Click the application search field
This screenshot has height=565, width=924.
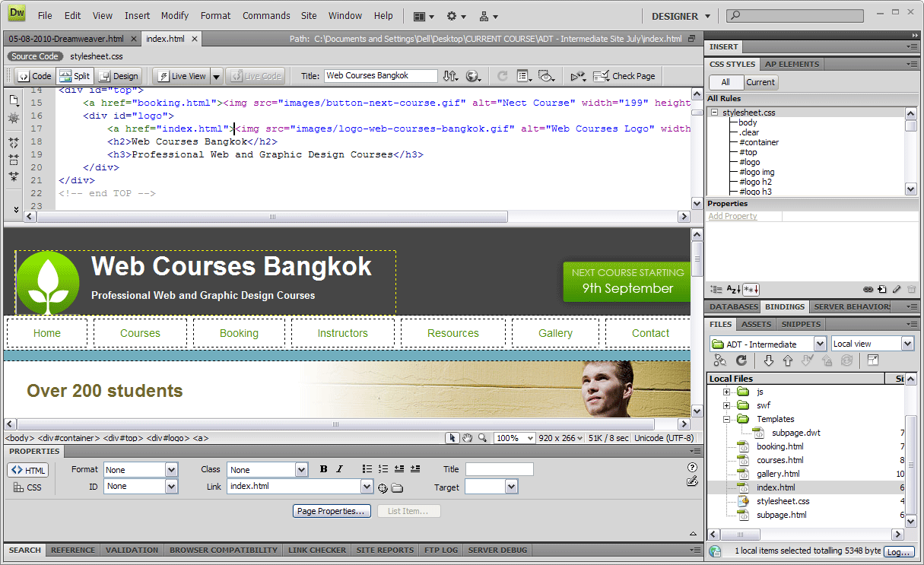coord(795,15)
